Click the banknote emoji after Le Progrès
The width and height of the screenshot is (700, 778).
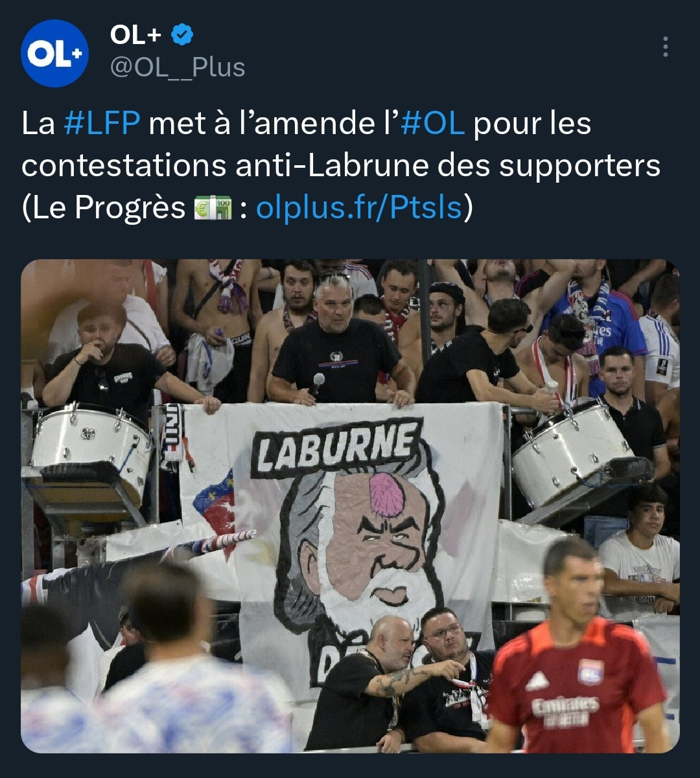213,209
